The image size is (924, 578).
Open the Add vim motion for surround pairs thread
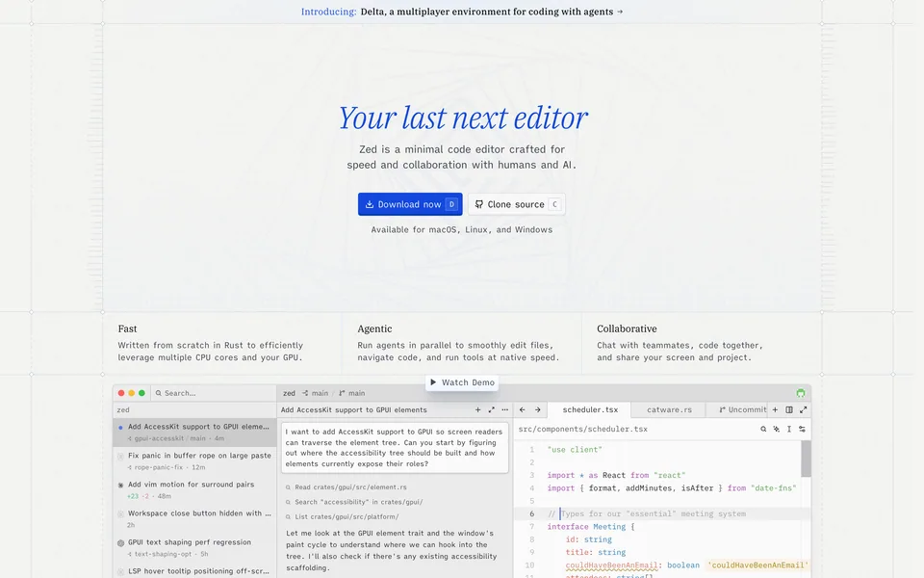click(194, 489)
